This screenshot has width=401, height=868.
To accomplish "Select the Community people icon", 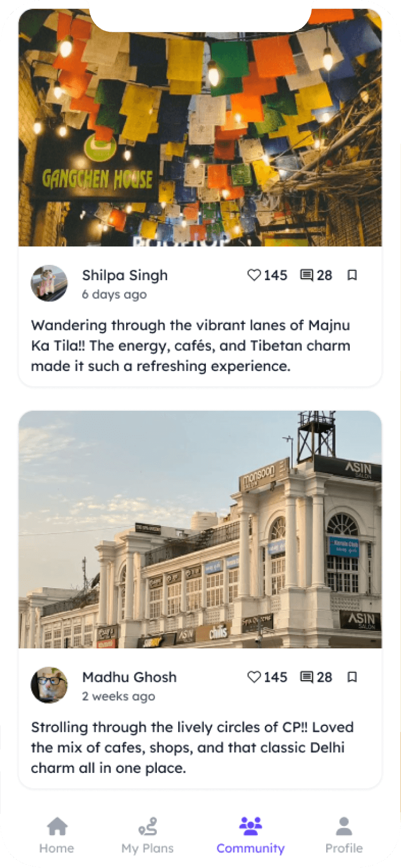I will [x=251, y=826].
